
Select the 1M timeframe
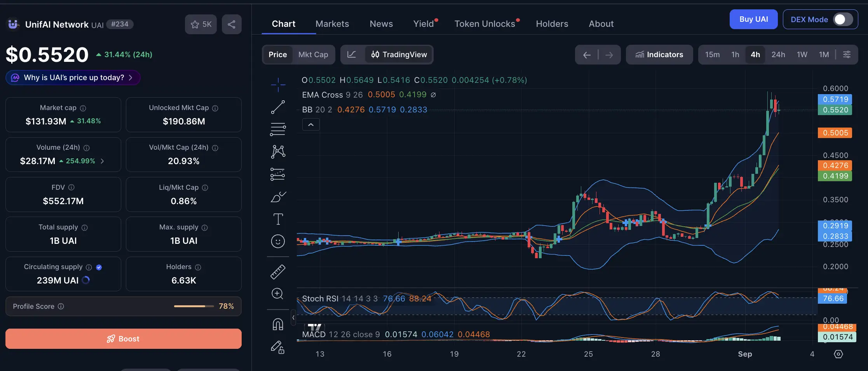point(824,54)
